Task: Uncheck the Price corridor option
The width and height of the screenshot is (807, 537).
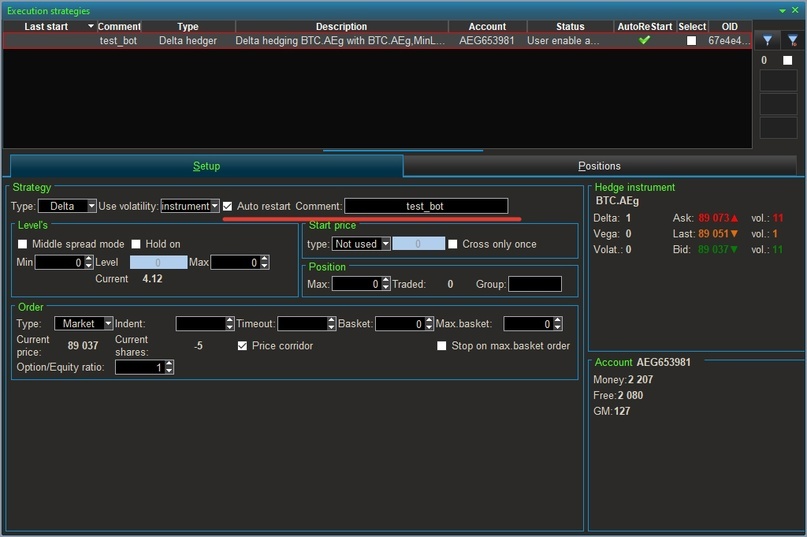Action: (242, 346)
